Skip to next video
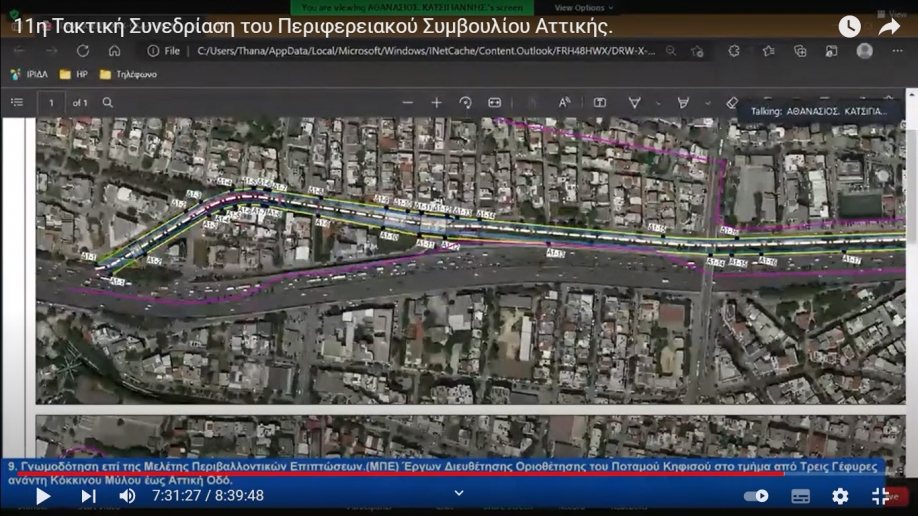The height and width of the screenshot is (516, 918). [88, 496]
